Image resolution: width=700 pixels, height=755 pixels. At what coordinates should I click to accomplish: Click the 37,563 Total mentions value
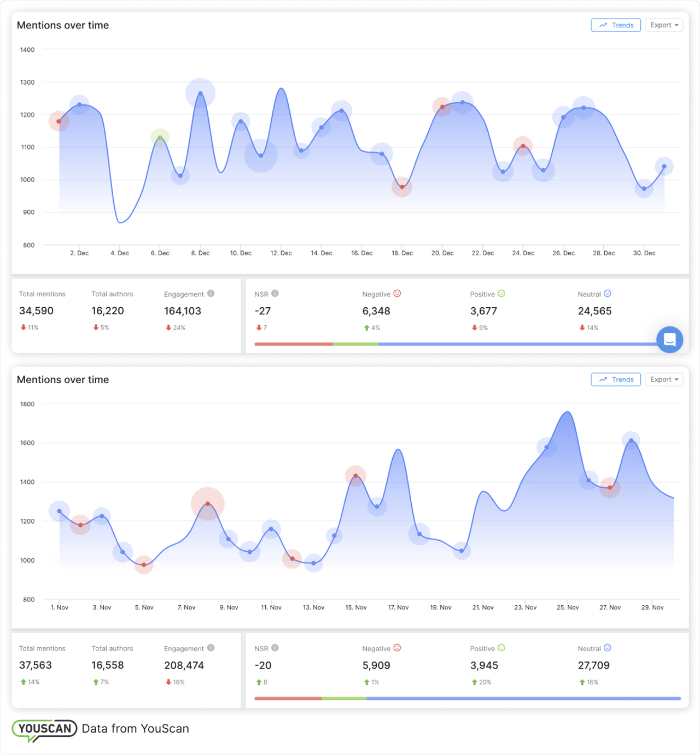pos(36,665)
